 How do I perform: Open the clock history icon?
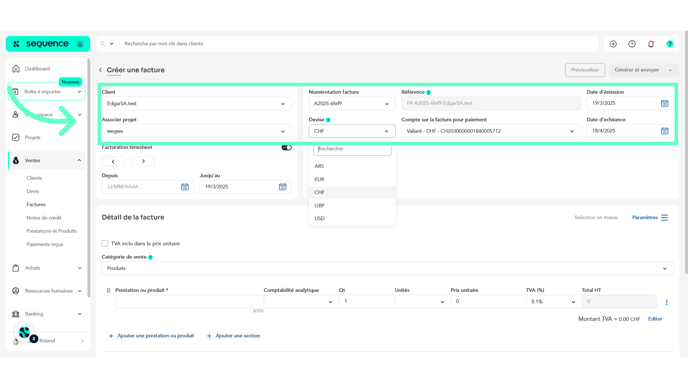tap(632, 44)
